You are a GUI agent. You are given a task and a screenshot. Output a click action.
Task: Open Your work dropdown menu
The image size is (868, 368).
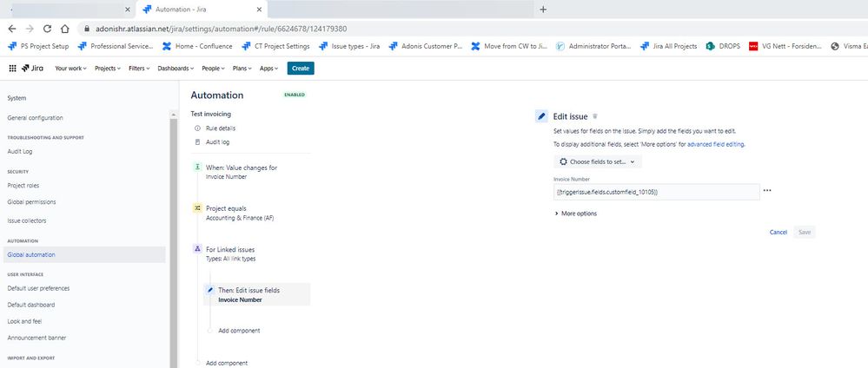(x=71, y=68)
